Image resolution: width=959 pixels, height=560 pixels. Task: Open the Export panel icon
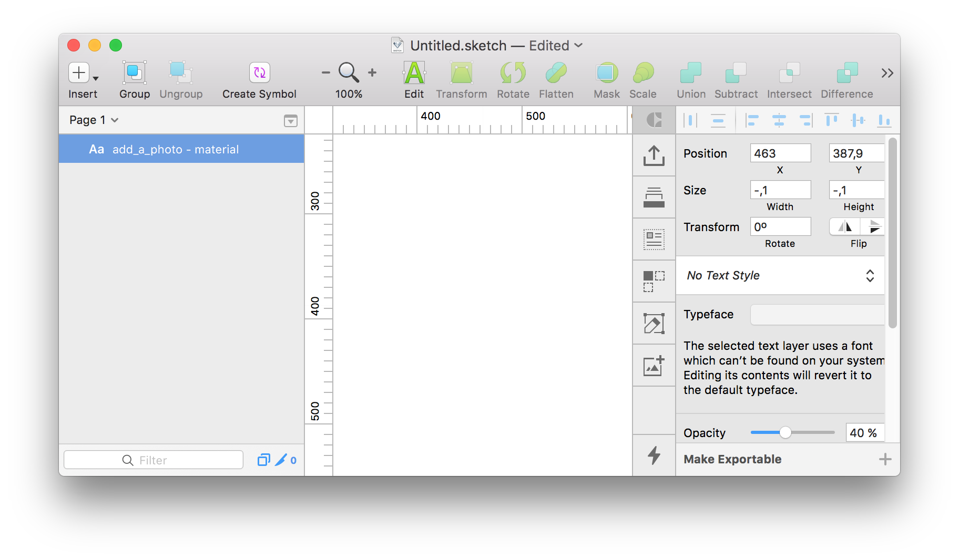[654, 155]
